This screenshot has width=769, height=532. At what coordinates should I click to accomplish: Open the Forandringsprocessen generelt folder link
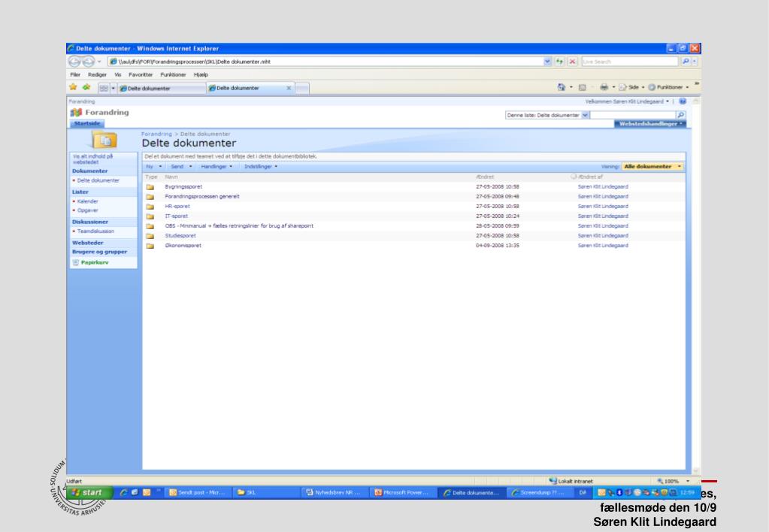tap(202, 197)
